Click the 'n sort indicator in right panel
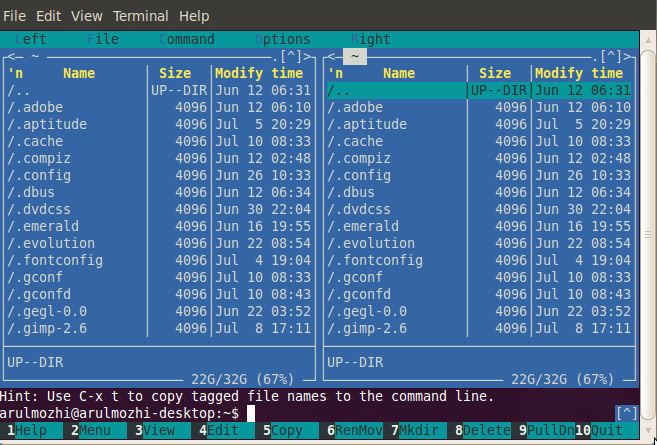This screenshot has width=657, height=445. coord(335,73)
